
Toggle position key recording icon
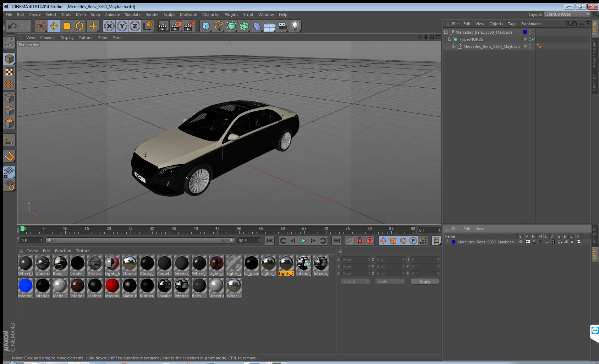tap(383, 241)
